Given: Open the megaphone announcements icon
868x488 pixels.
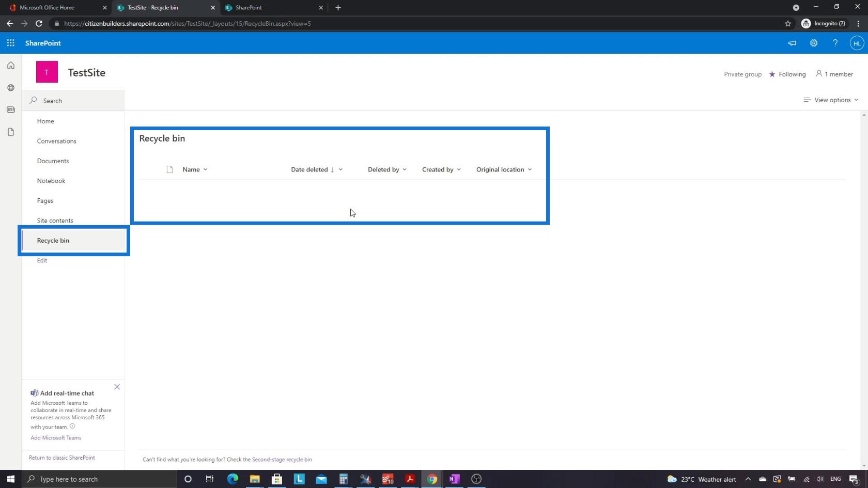Looking at the screenshot, I should pyautogui.click(x=792, y=43).
